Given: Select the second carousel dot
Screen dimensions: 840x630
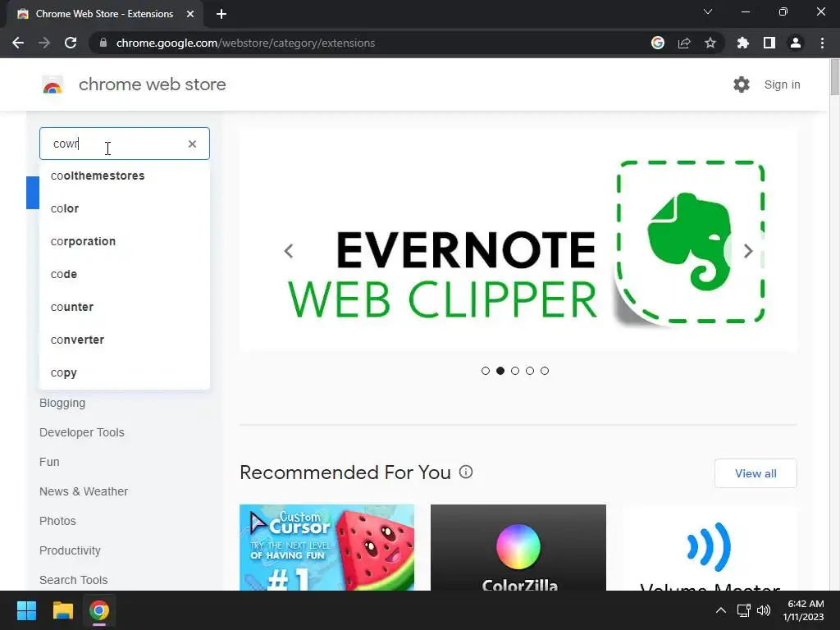Looking at the screenshot, I should click(500, 371).
